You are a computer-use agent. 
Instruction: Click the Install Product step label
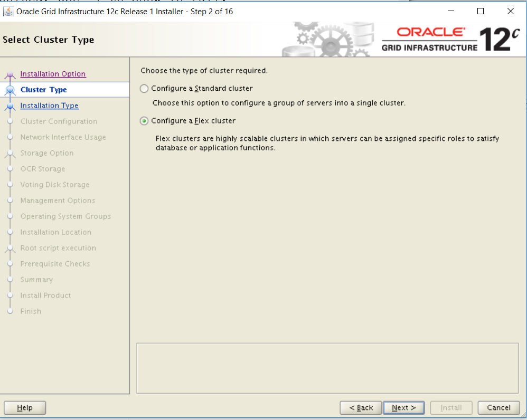(x=46, y=295)
